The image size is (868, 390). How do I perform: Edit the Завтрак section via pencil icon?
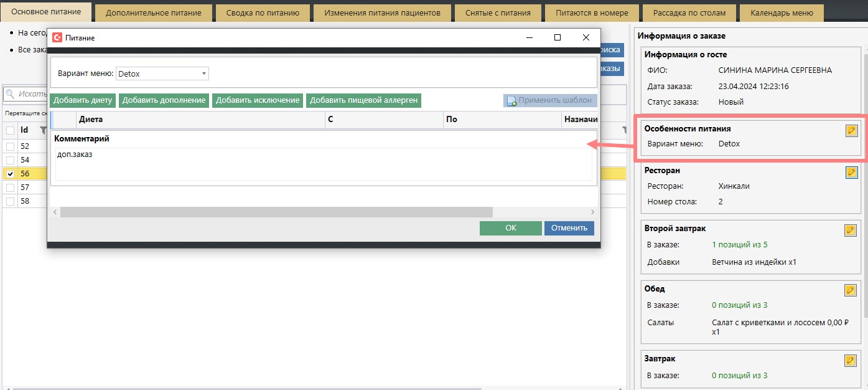point(851,361)
